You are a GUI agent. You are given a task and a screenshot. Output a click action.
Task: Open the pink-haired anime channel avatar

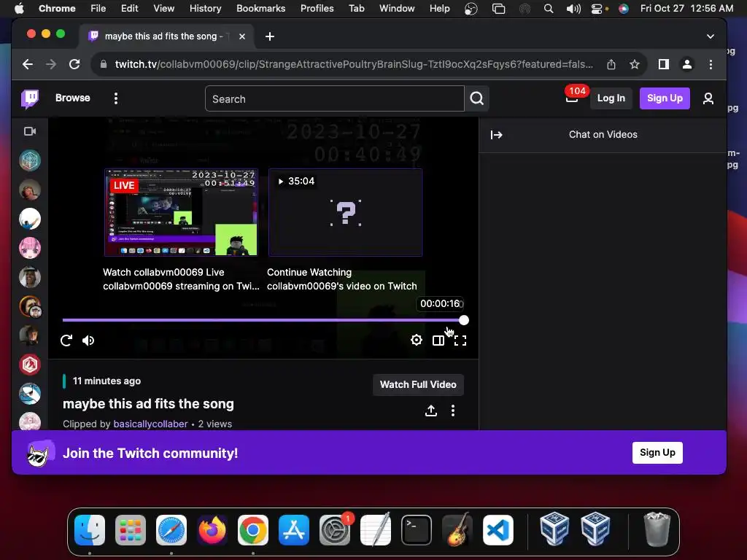30,248
